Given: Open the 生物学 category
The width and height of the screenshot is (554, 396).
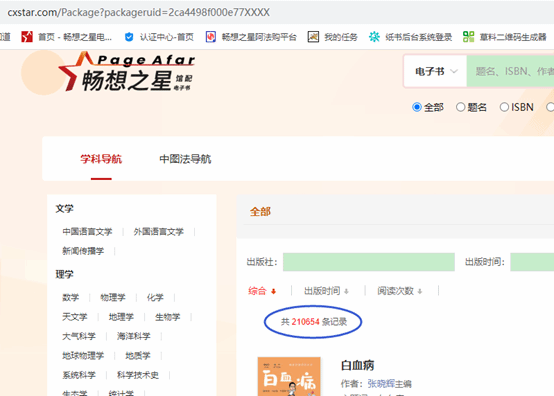Looking at the screenshot, I should (x=167, y=317).
